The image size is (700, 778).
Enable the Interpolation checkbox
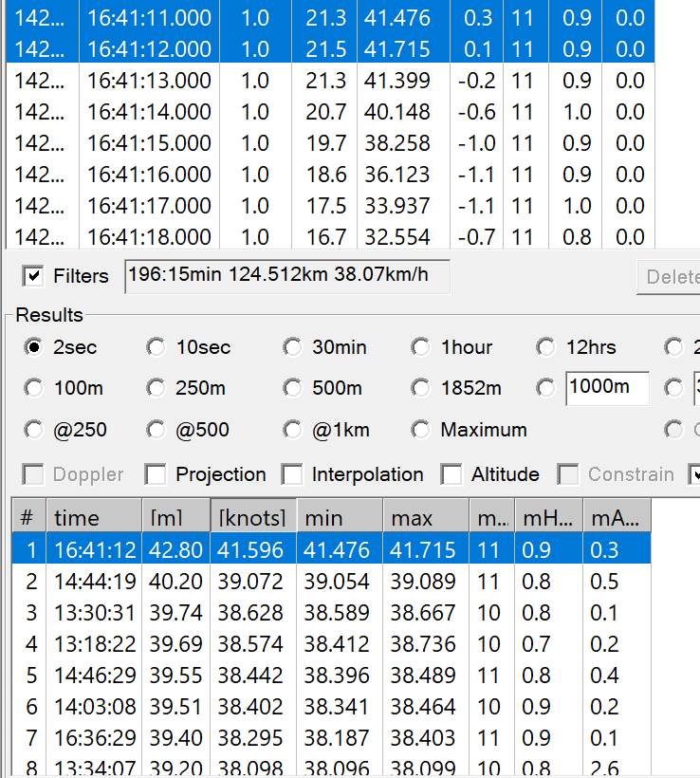click(293, 474)
